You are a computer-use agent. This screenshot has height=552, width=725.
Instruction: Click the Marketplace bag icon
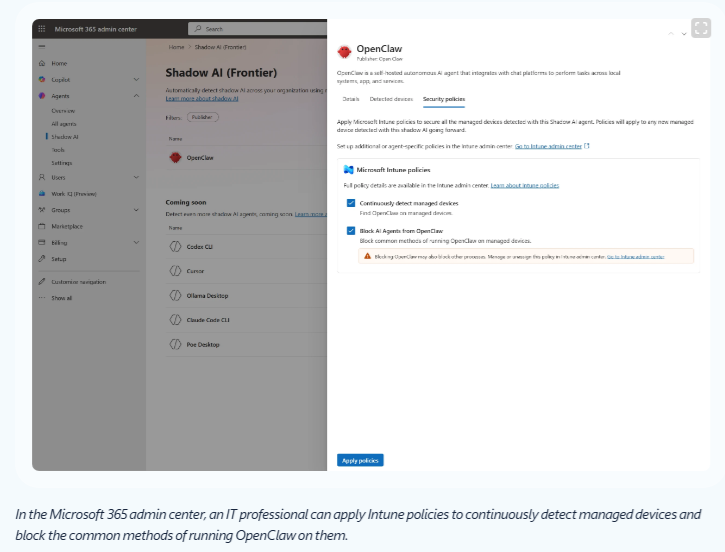pos(42,226)
